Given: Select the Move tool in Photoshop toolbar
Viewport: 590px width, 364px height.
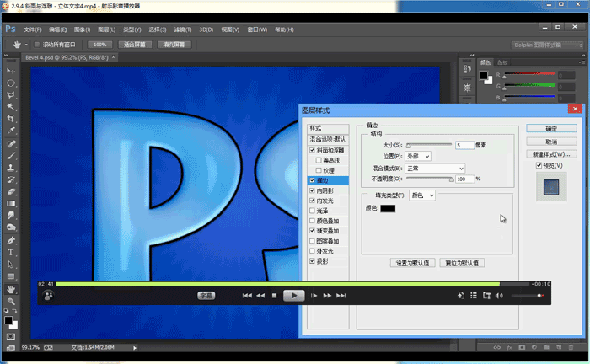Looking at the screenshot, I should pyautogui.click(x=10, y=71).
